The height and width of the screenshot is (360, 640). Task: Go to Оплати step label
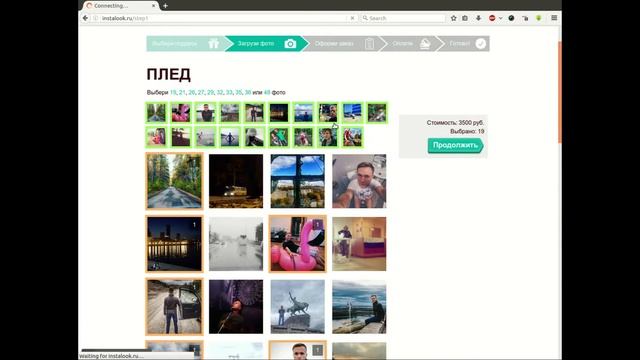(x=402, y=43)
